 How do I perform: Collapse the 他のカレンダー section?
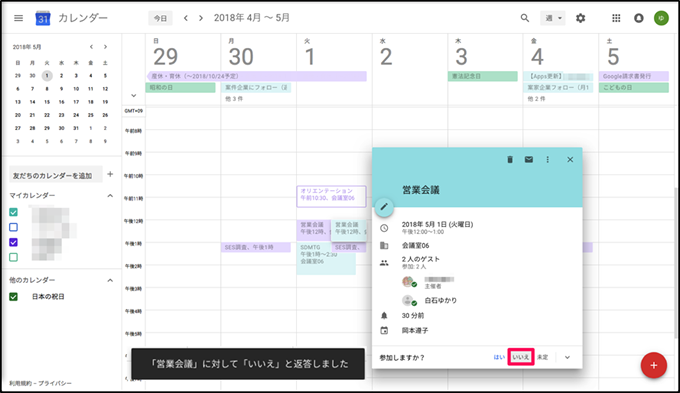[x=110, y=280]
